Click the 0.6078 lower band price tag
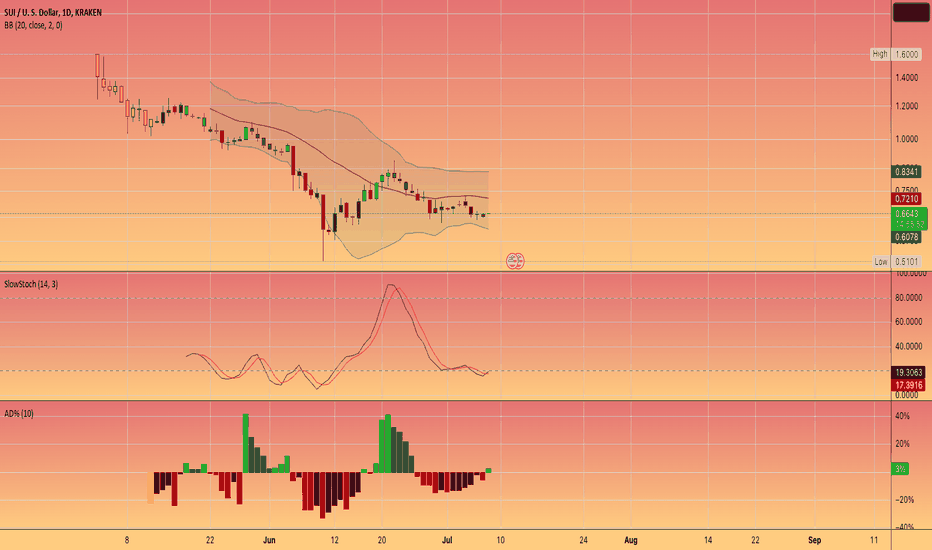 [x=906, y=237]
